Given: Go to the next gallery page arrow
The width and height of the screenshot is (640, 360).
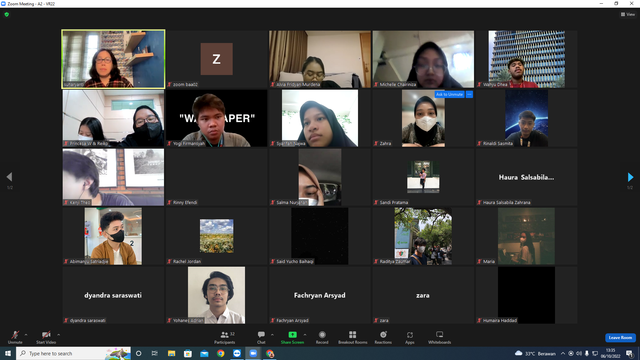Looking at the screenshot, I should [630, 177].
